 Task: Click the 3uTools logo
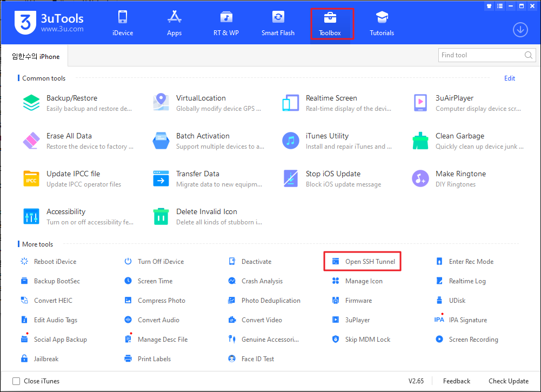coord(49,22)
